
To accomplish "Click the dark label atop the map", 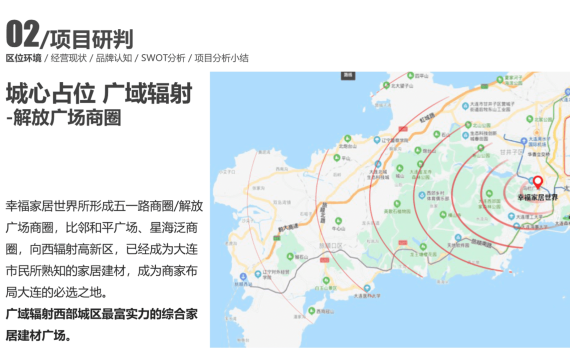I will (x=348, y=75).
